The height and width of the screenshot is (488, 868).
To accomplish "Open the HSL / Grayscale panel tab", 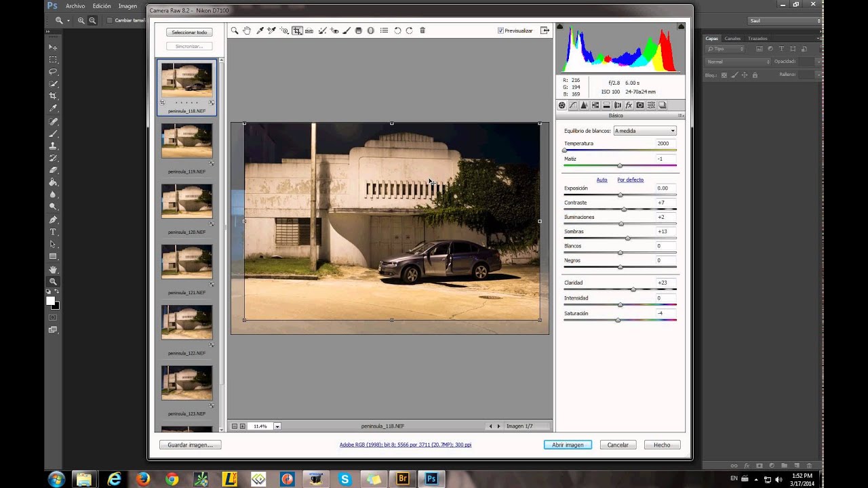I will 595,105.
